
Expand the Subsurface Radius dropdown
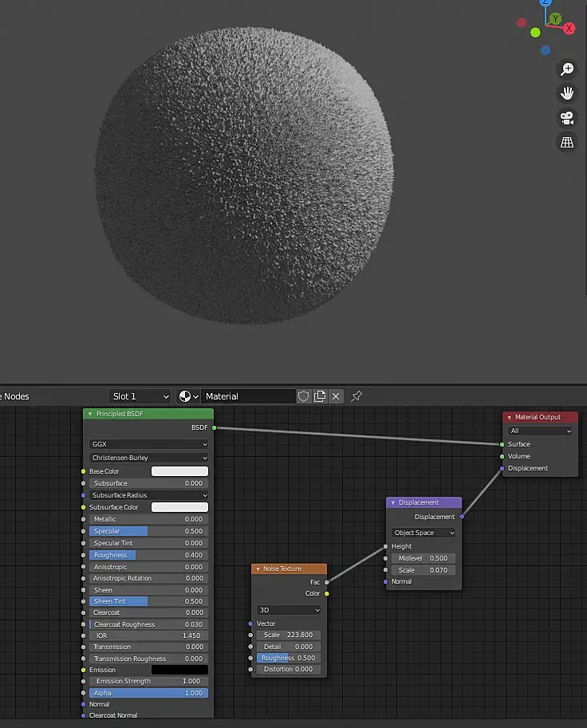(x=148, y=495)
